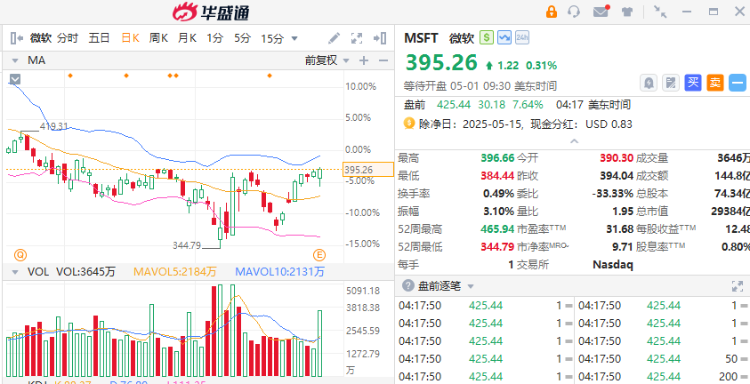Toggle the 24h trading badge
The width and height of the screenshot is (750, 384).
pyautogui.click(x=522, y=37)
